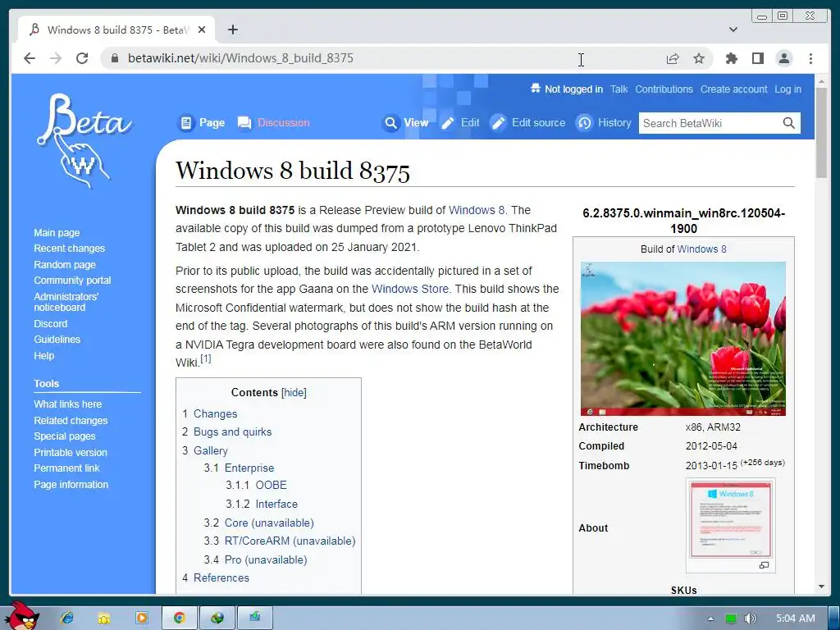The width and height of the screenshot is (840, 630).
Task: Click Chrome icon in taskbar
Action: (x=179, y=618)
